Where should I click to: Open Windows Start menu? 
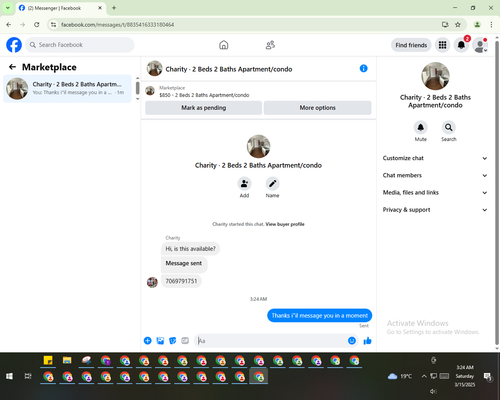tap(9, 376)
